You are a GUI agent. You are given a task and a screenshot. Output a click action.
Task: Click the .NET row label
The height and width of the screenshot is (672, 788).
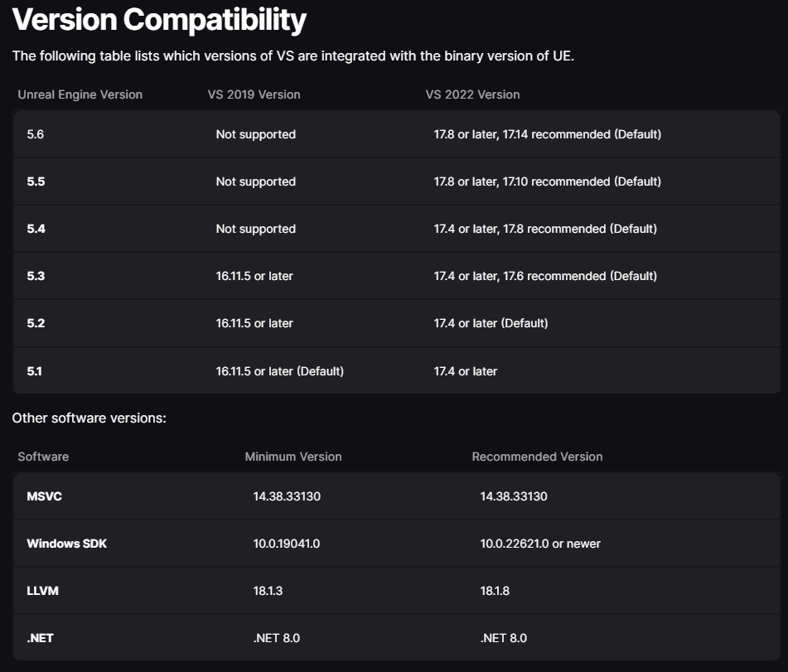point(40,638)
